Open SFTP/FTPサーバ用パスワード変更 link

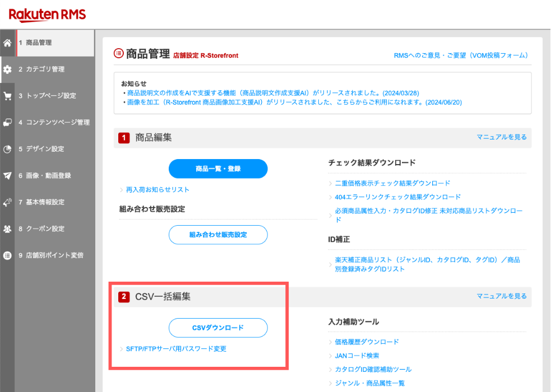tap(176, 349)
